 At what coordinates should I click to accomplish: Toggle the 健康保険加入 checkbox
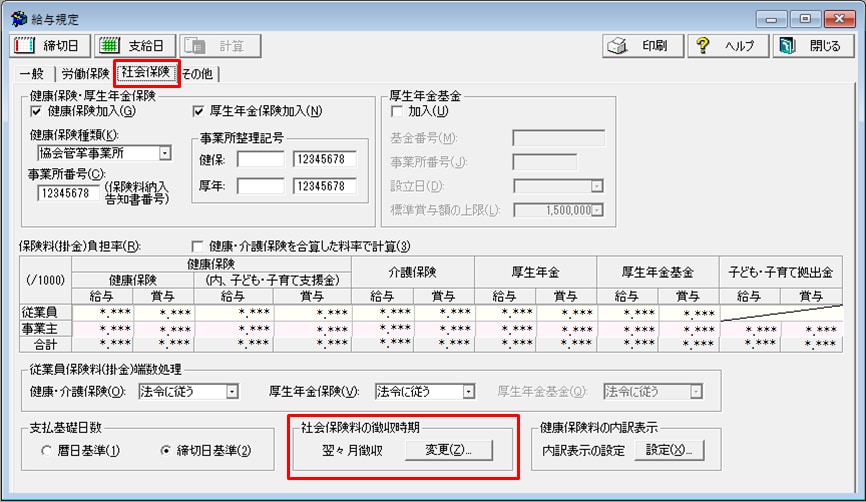[37, 111]
